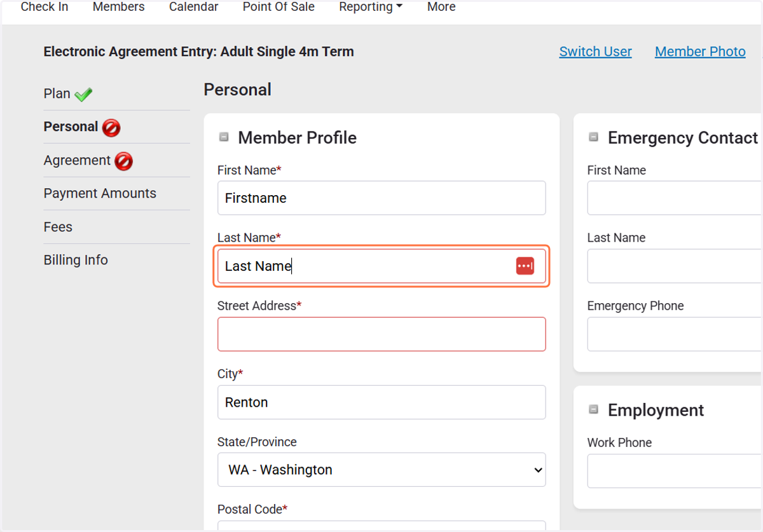Image resolution: width=763 pixels, height=532 pixels.
Task: Open the Reporting dropdown menu
Action: pos(371,7)
